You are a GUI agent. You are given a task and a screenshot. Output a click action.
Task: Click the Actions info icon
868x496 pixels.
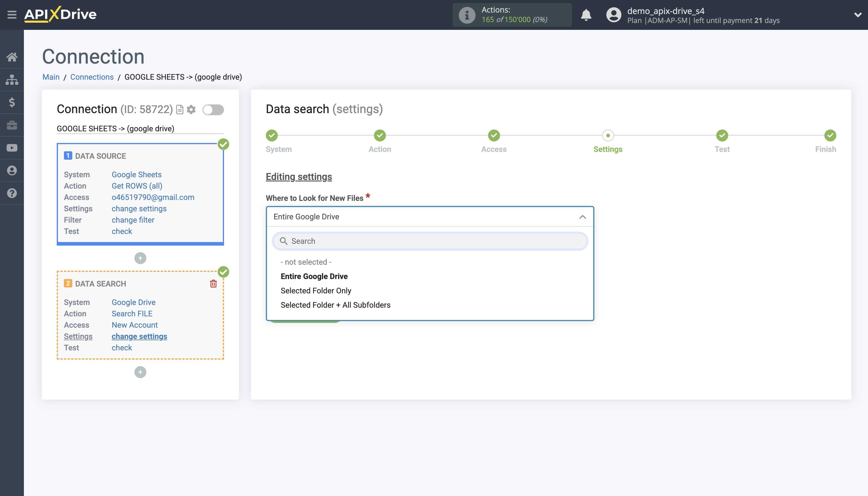click(x=467, y=15)
